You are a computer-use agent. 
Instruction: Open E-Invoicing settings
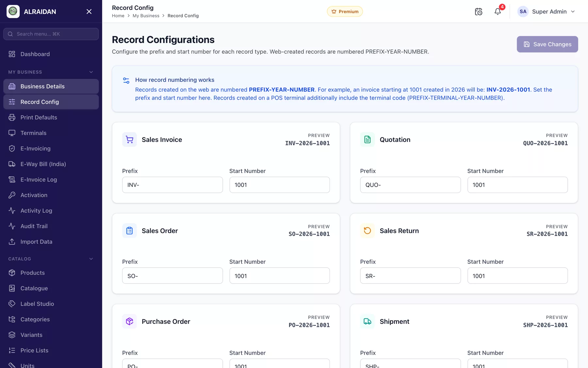[x=51, y=149]
